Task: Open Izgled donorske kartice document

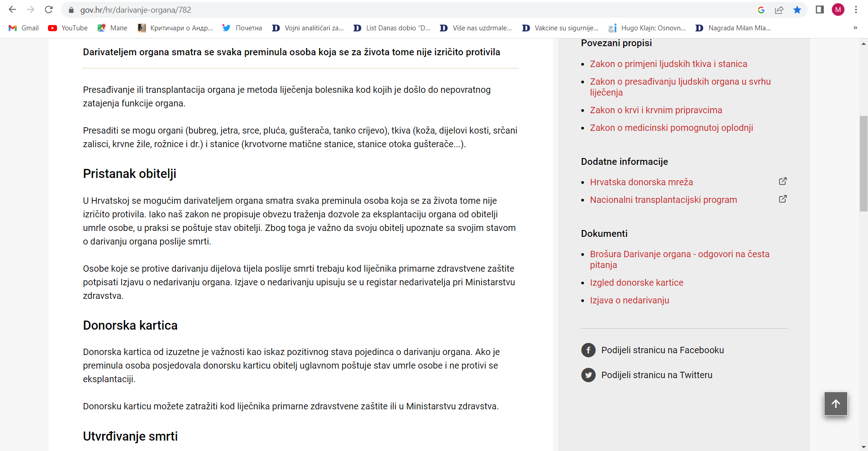Action: tap(636, 283)
